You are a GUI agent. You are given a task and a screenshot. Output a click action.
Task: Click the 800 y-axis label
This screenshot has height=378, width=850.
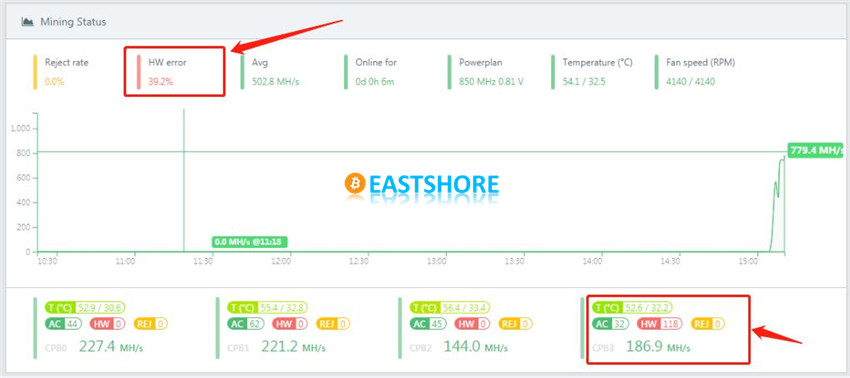tap(24, 153)
